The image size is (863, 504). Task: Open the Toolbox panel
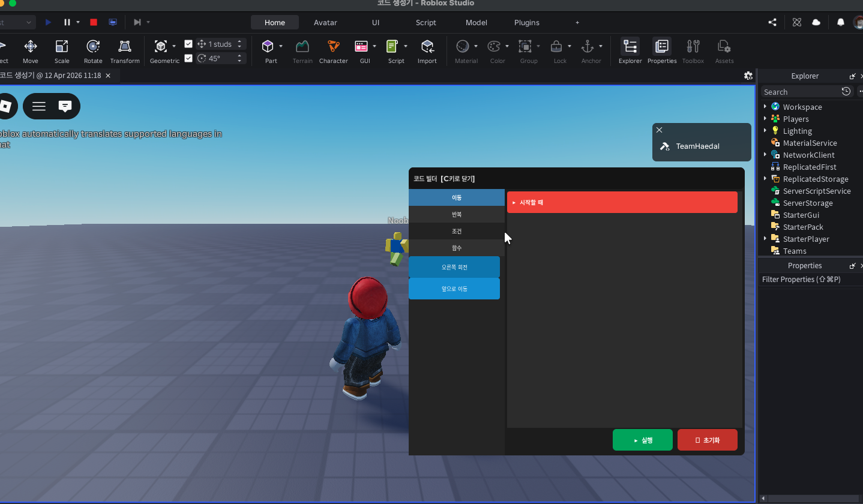(693, 52)
